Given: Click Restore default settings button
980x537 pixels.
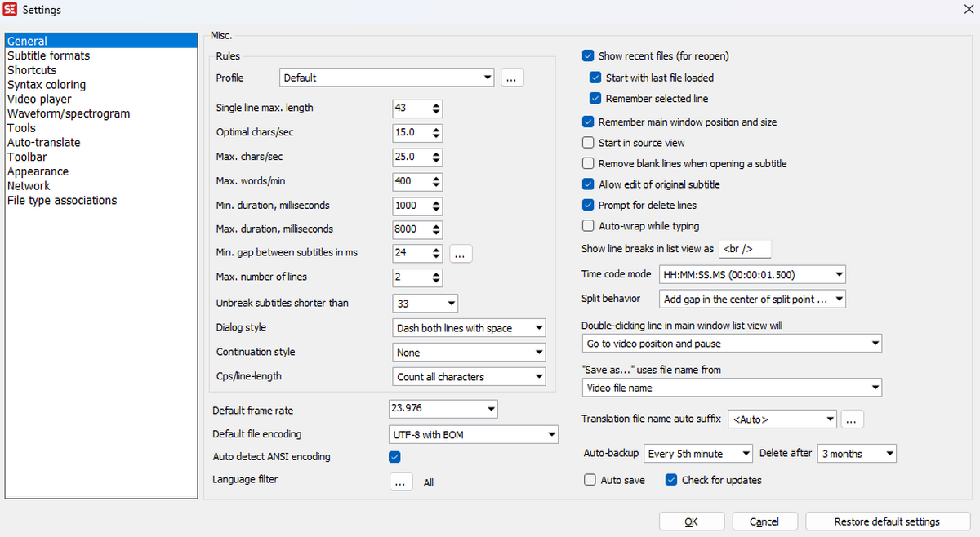Looking at the screenshot, I should pyautogui.click(x=886, y=521).
